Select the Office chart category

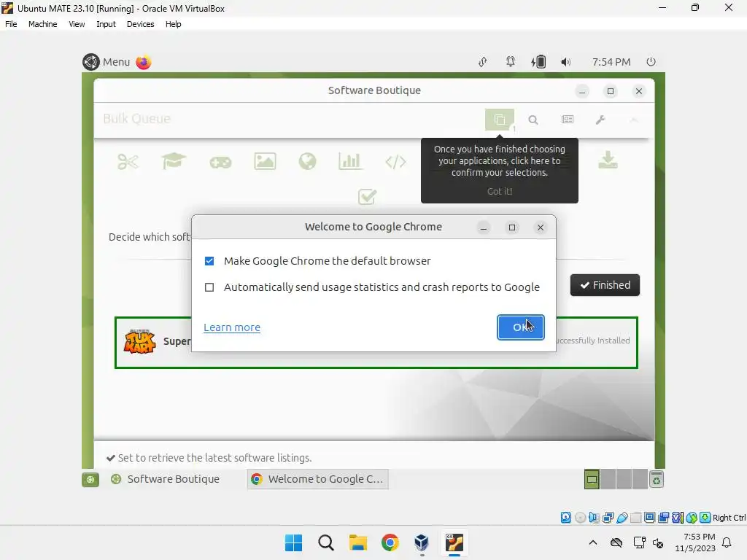click(x=350, y=161)
